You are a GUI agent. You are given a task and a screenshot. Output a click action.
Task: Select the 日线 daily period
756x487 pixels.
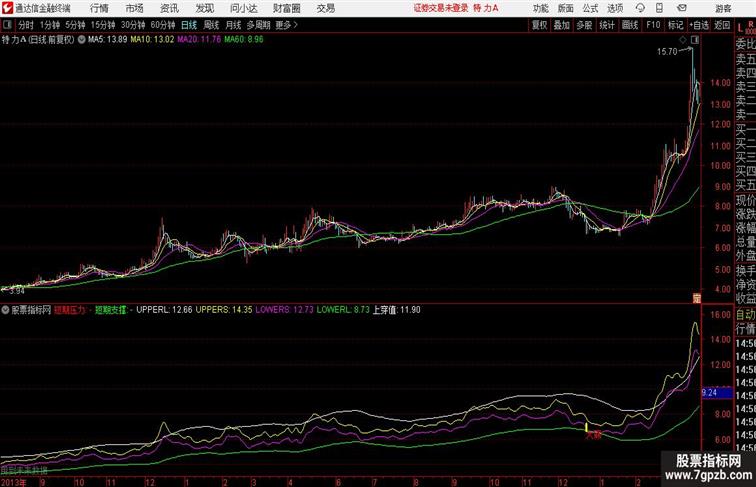click(x=189, y=25)
